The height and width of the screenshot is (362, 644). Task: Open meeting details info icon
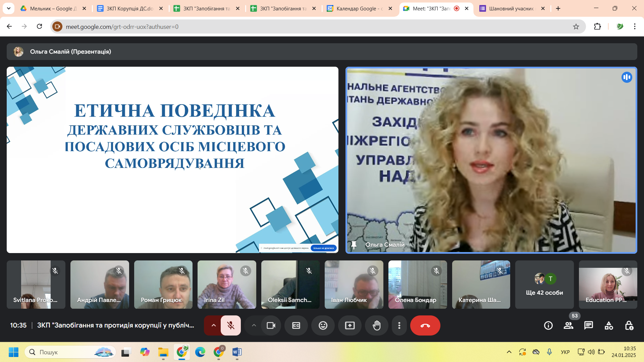click(548, 325)
